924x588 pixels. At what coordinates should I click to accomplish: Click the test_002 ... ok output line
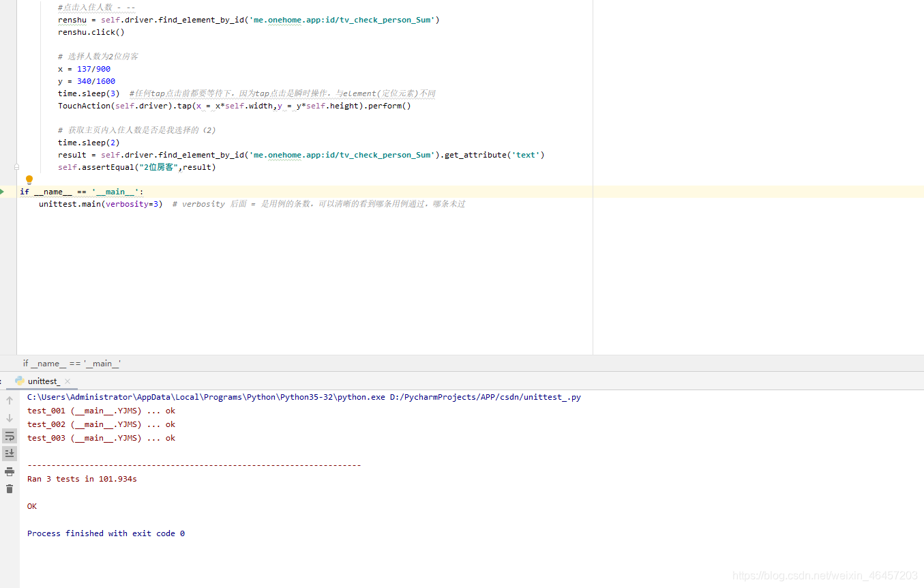(102, 424)
